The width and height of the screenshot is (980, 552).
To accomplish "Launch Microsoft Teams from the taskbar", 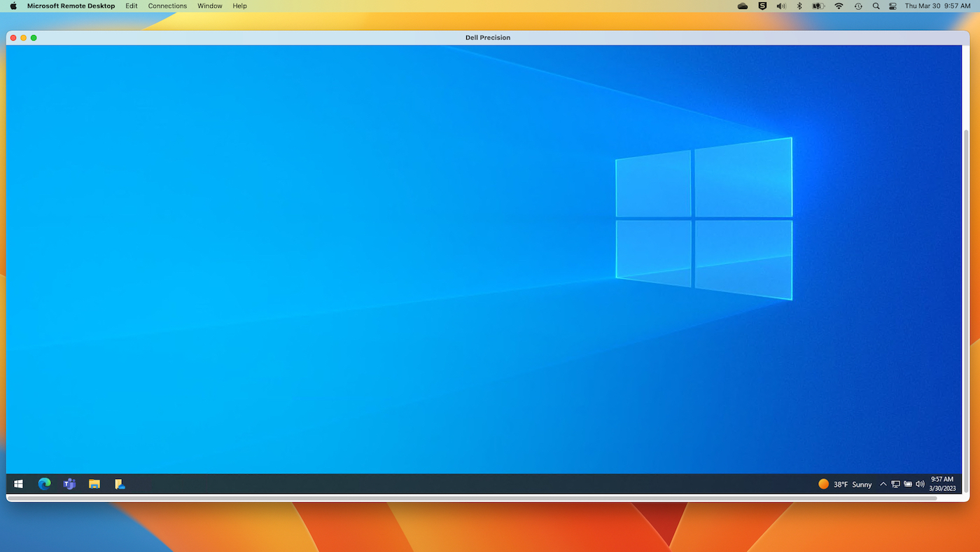I will 69,483.
